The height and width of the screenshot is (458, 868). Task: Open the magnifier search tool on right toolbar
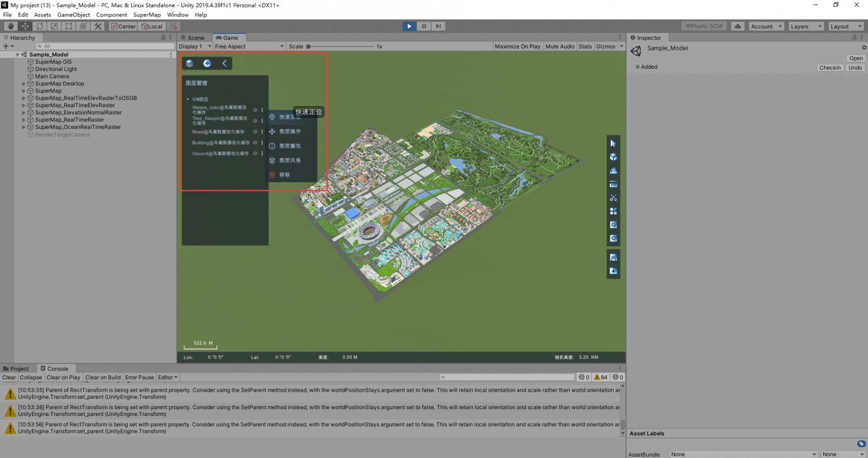coord(613,238)
